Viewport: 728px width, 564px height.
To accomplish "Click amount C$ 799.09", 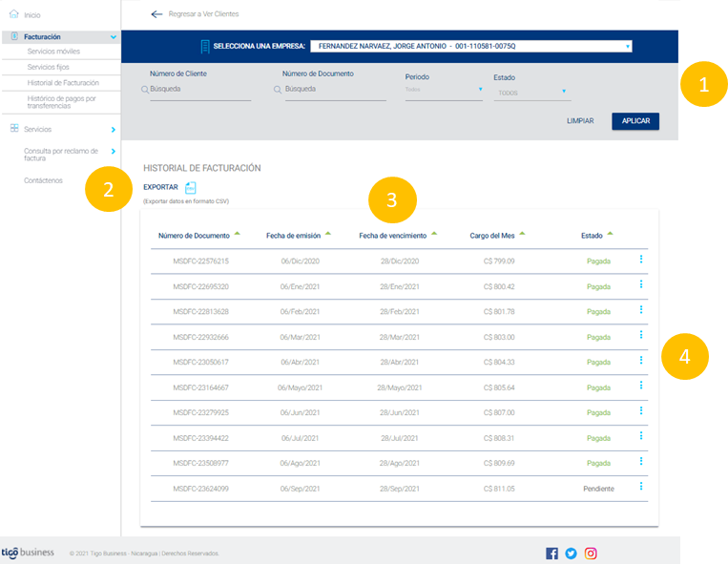I will click(x=499, y=261).
